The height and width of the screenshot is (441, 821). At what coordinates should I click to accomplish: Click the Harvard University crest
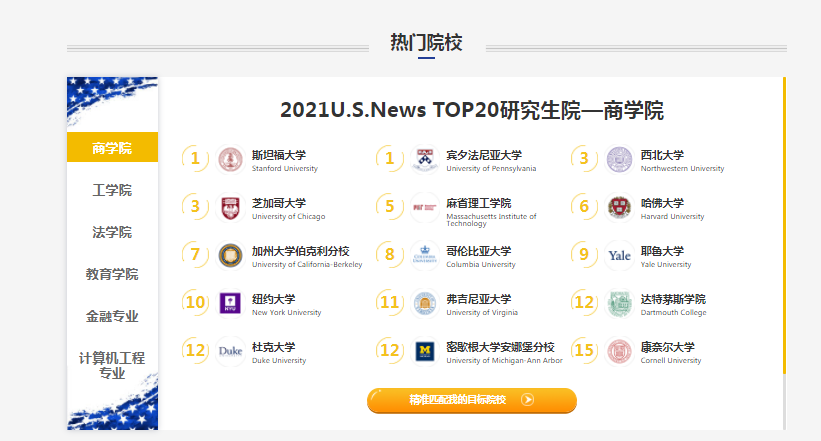[619, 207]
